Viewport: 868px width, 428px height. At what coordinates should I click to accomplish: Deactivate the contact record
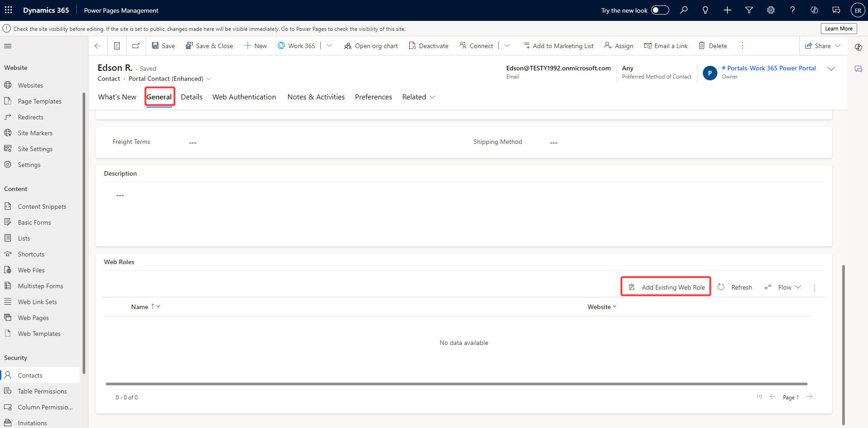(x=429, y=46)
